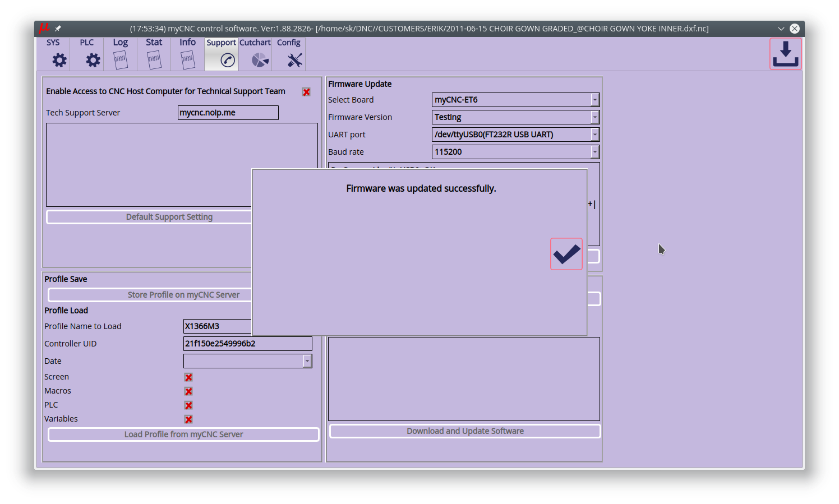Click Download and Update Software button
This screenshot has width=839, height=504.
[465, 431]
